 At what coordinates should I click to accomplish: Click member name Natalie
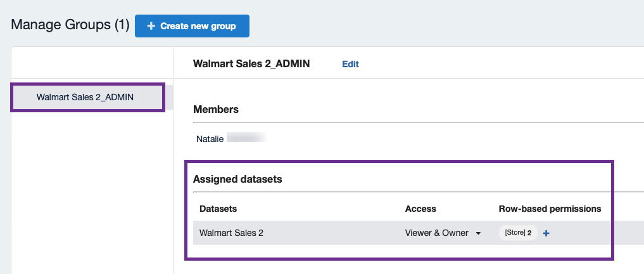click(x=210, y=139)
